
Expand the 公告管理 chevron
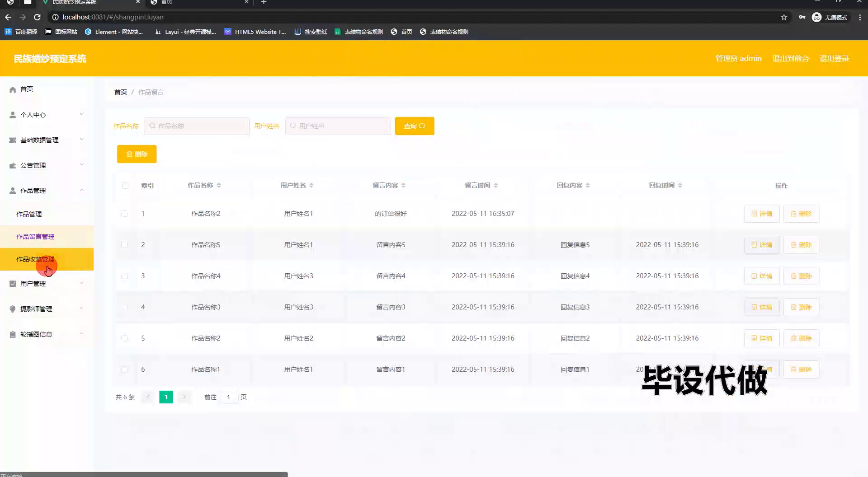point(82,164)
